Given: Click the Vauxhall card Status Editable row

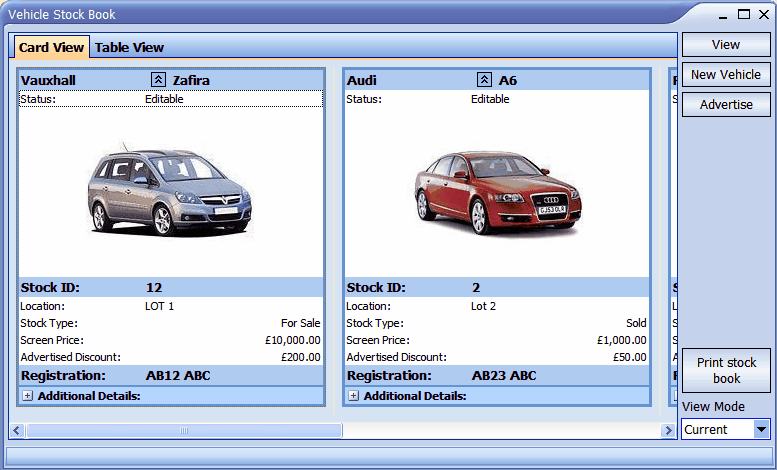Looking at the screenshot, I should point(171,99).
